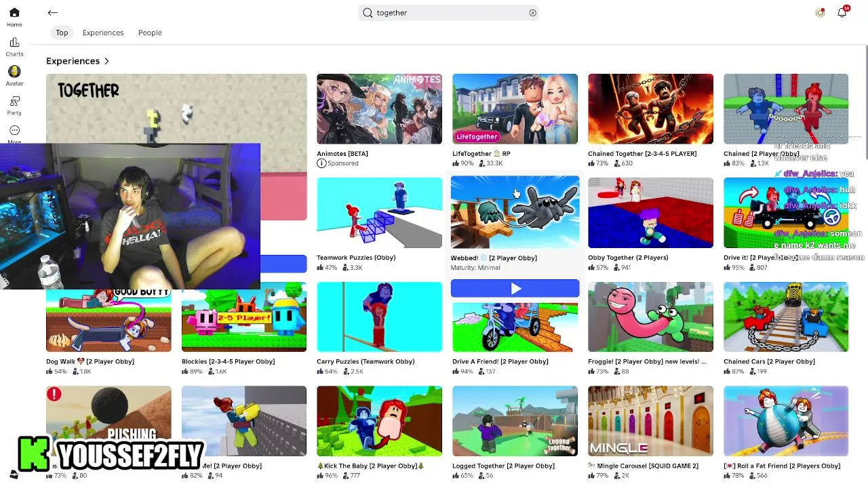The width and height of the screenshot is (868, 488).
Task: Click the '90%' rating under LifeTogether
Action: click(x=463, y=163)
